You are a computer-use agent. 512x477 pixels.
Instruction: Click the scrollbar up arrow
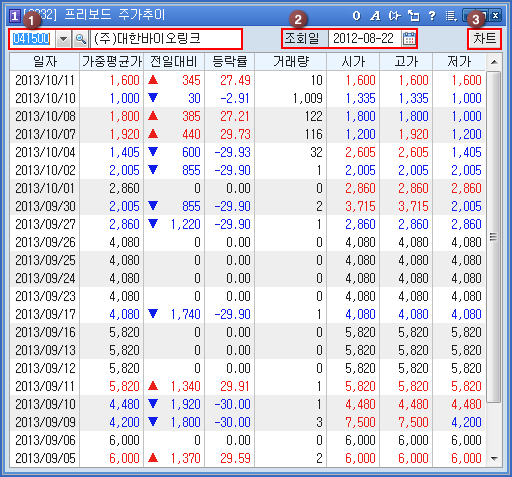point(494,62)
